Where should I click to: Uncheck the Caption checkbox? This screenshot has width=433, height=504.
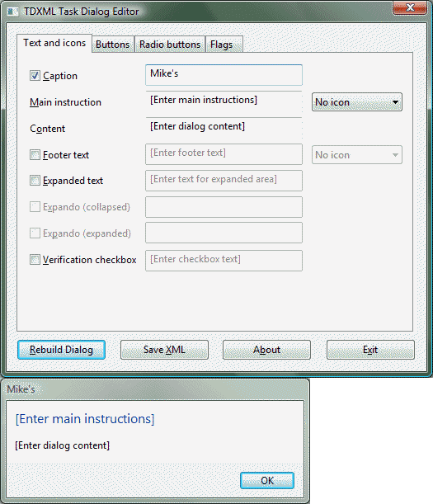coord(35,76)
